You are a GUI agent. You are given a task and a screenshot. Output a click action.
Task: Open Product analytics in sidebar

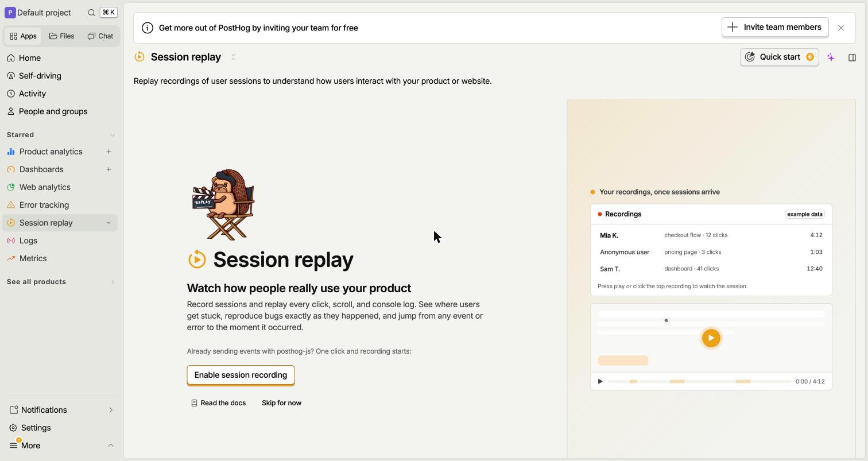[x=51, y=152]
